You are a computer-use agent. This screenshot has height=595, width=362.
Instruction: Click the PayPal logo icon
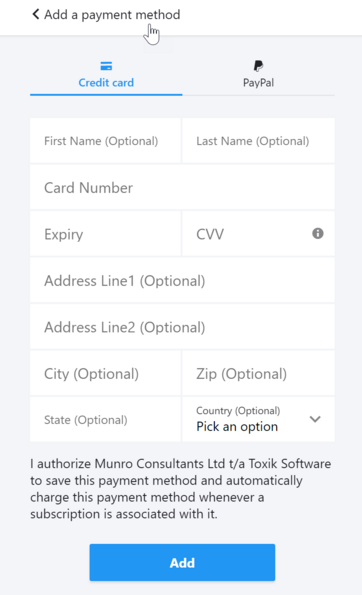(258, 66)
